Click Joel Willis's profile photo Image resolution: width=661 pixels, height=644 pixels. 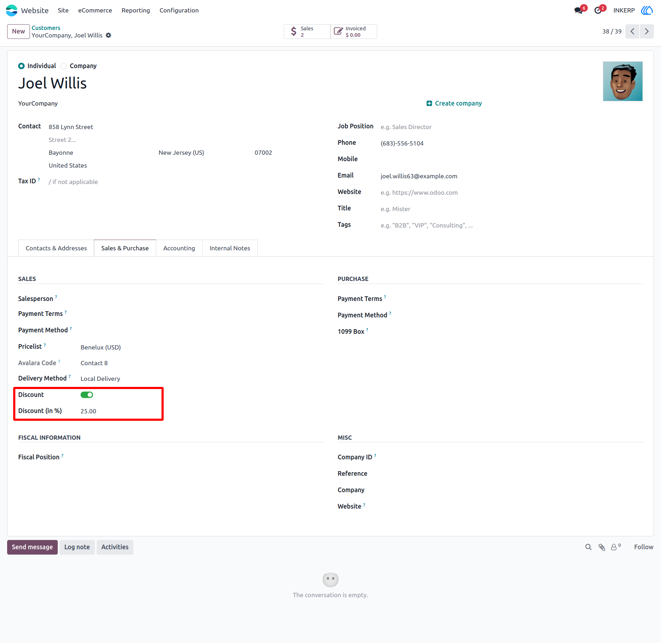point(622,81)
